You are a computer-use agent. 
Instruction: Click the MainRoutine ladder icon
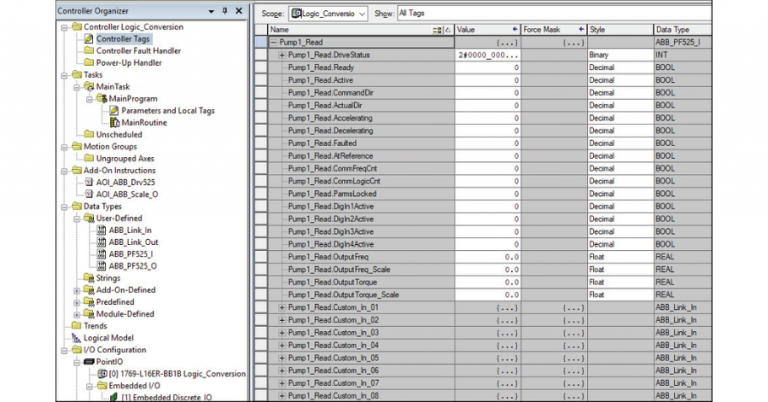point(114,122)
